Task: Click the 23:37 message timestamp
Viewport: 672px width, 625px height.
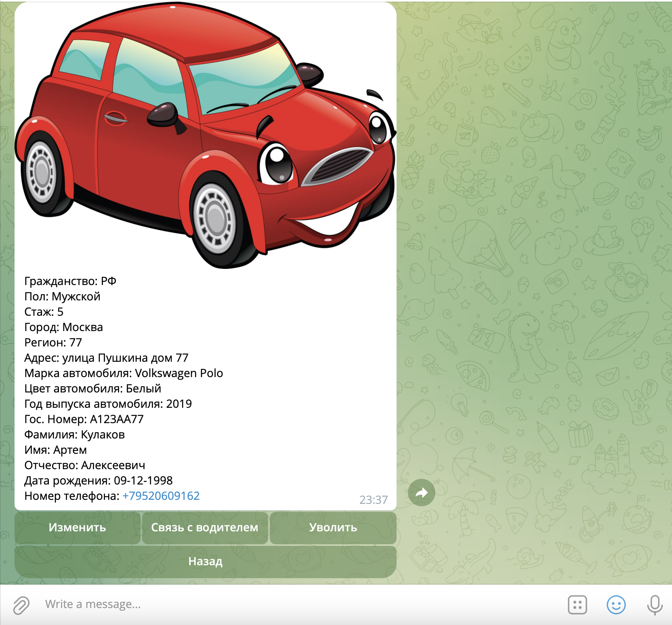Action: pos(373,500)
